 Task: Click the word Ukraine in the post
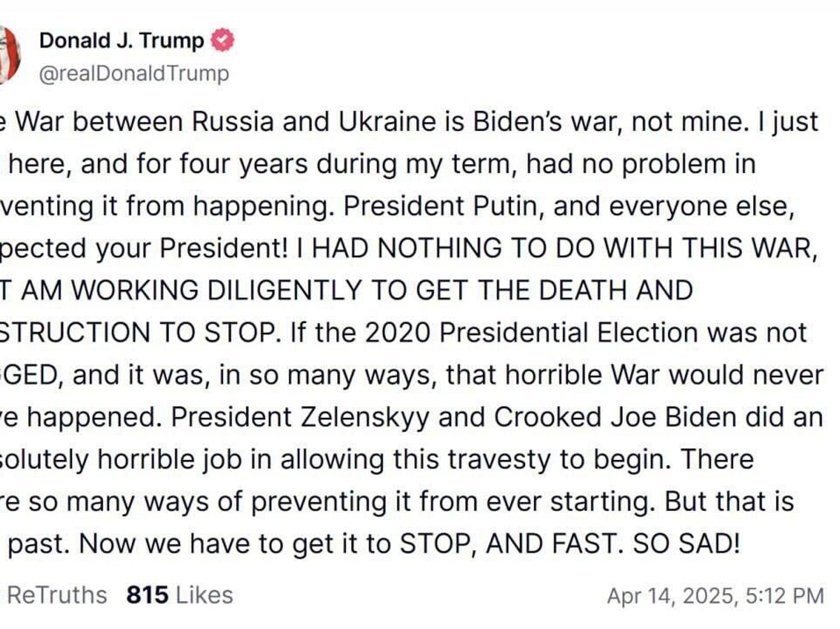pyautogui.click(x=387, y=122)
